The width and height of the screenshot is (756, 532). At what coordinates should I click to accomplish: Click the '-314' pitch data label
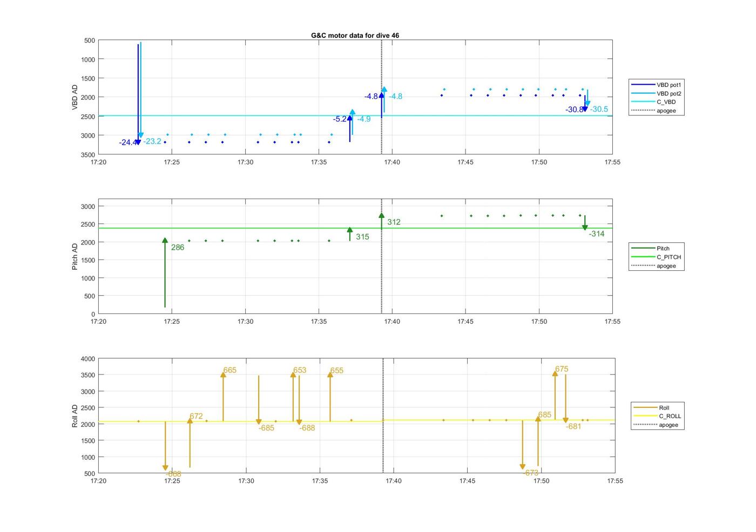tap(597, 234)
